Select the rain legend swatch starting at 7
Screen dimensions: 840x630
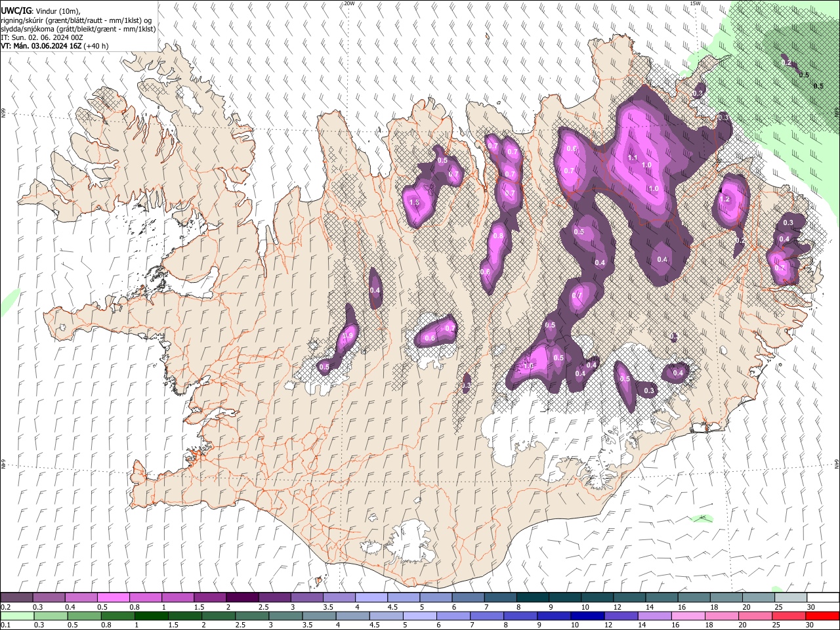(487, 616)
